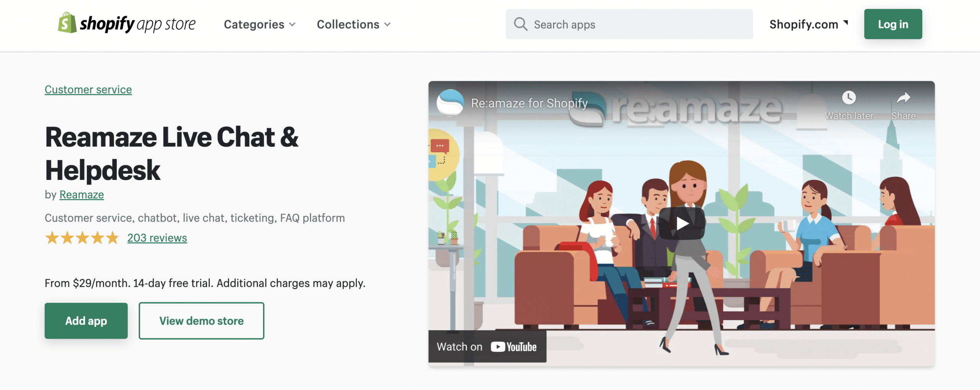Select the Customer service category
980x390 pixels.
[88, 89]
